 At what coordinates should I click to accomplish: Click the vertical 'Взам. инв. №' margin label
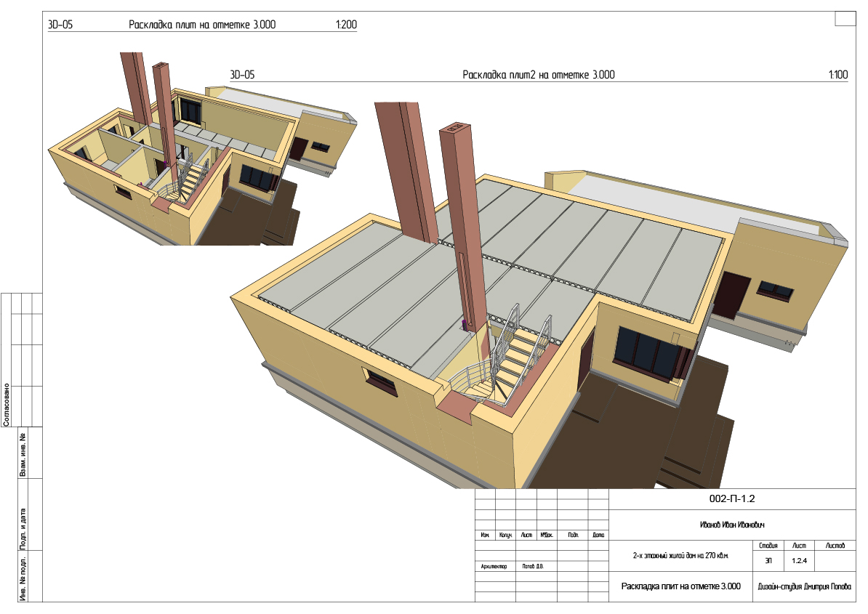click(x=23, y=455)
